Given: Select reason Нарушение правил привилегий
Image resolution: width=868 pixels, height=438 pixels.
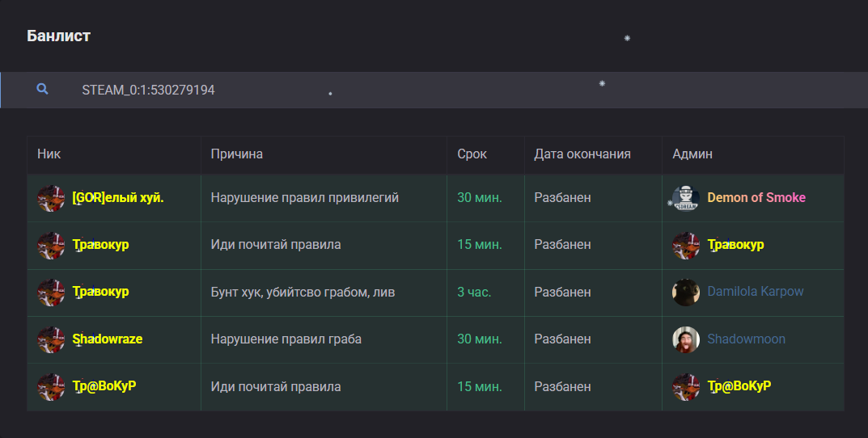Looking at the screenshot, I should pyautogui.click(x=304, y=197).
